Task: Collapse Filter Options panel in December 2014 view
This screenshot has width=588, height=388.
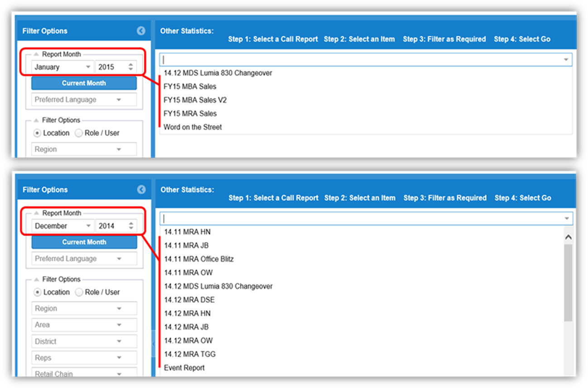Action: tap(141, 190)
